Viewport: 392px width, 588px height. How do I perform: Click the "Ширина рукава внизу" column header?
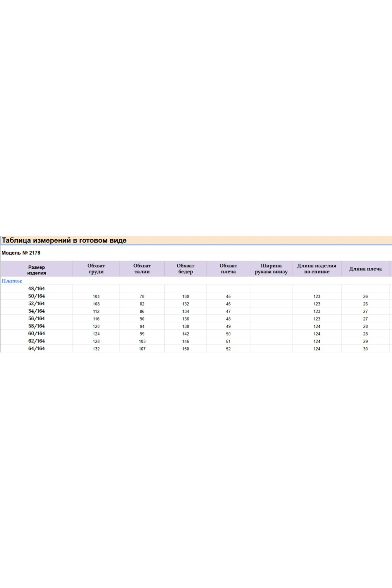pos(271,269)
